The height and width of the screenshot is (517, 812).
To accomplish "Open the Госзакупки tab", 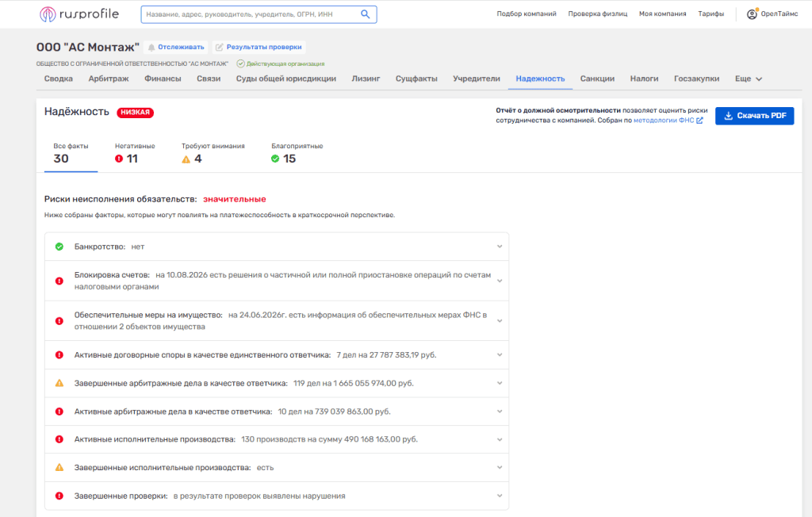I will click(696, 79).
